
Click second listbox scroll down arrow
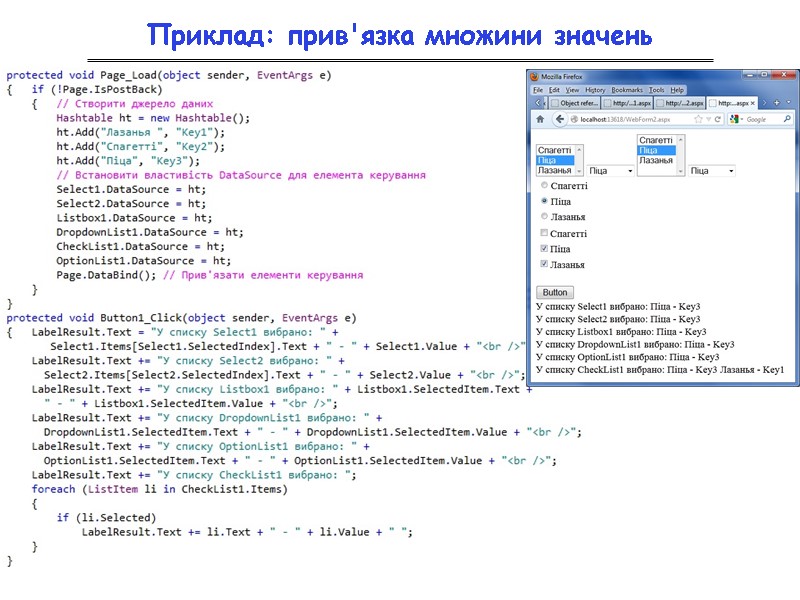(680, 171)
